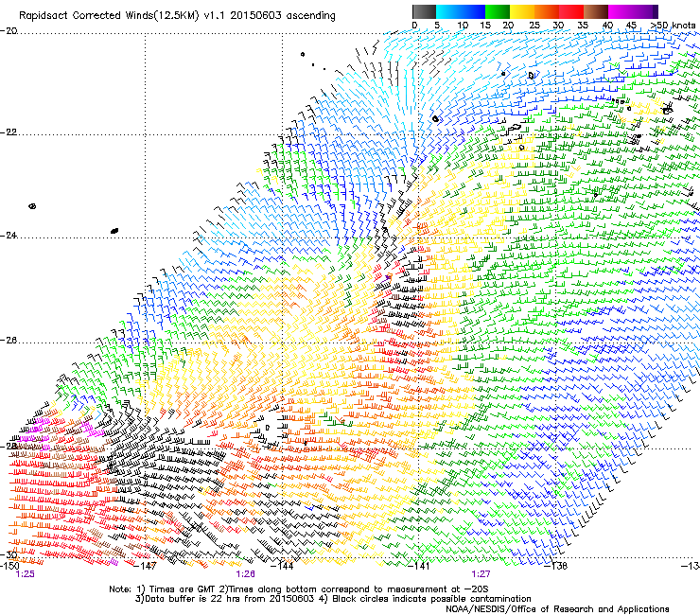Click the legend label '45'

point(631,26)
